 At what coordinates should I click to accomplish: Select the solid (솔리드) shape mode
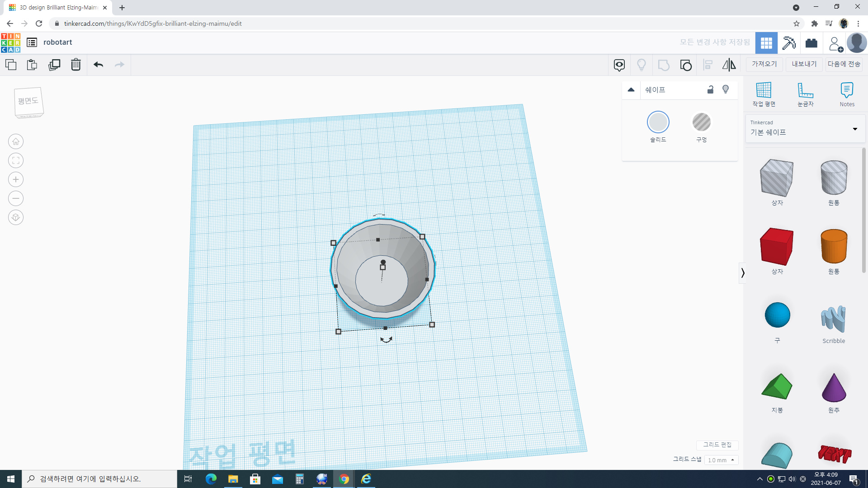pos(658,122)
